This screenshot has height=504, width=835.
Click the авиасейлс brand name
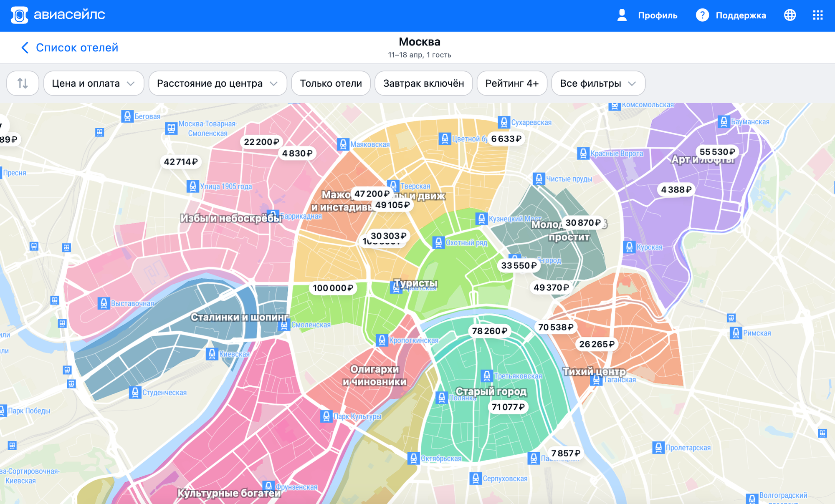pyautogui.click(x=69, y=15)
